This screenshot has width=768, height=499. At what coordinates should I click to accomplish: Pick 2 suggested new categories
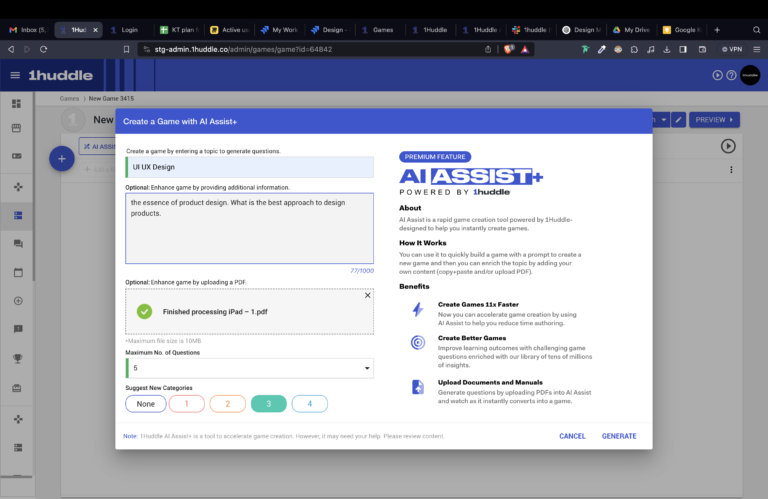click(227, 404)
